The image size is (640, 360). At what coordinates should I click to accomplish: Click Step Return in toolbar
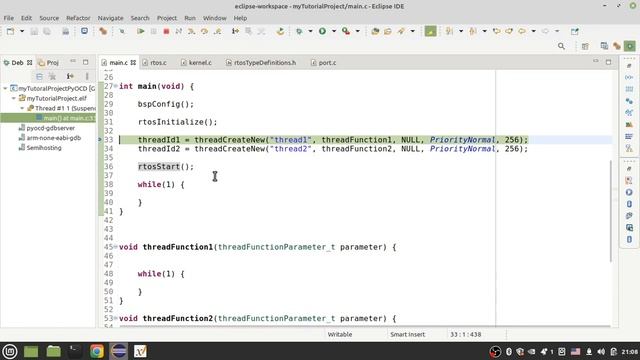[218, 31]
